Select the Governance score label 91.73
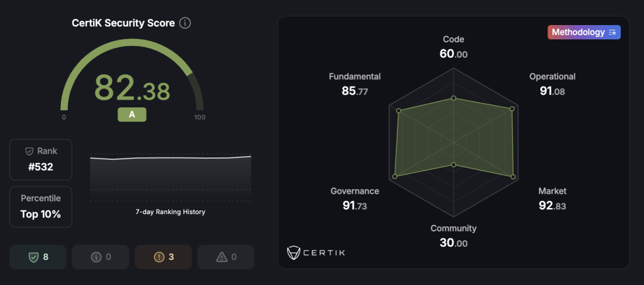644x285 pixels. [355, 206]
